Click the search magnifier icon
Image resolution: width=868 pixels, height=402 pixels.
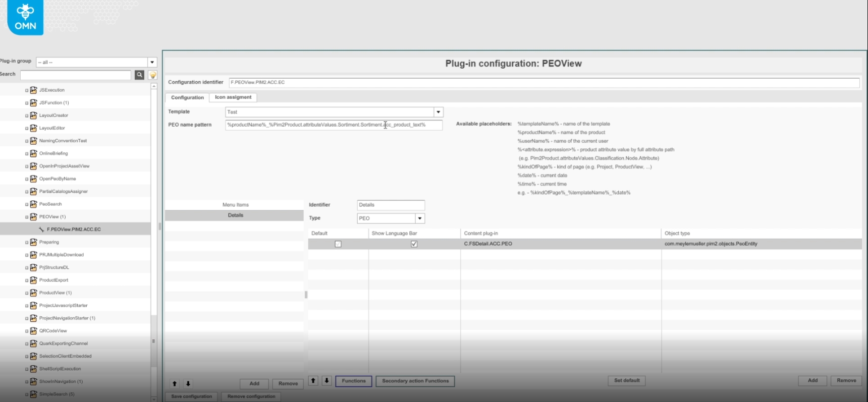[139, 75]
